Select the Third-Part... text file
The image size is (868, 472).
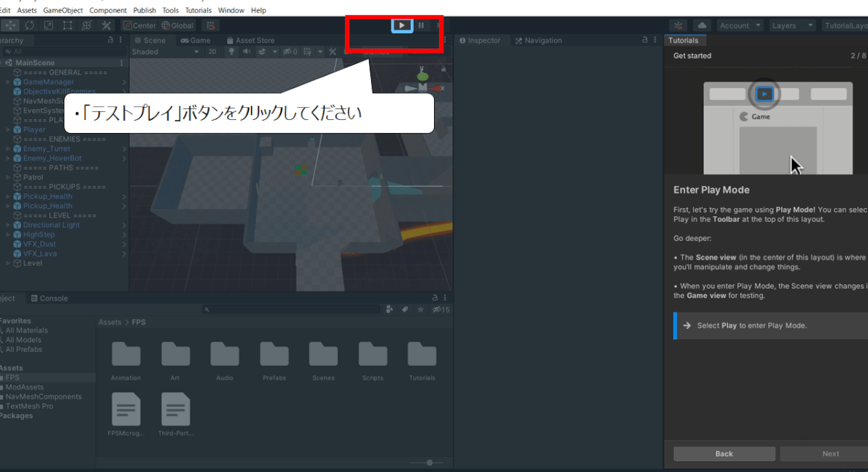[176, 415]
